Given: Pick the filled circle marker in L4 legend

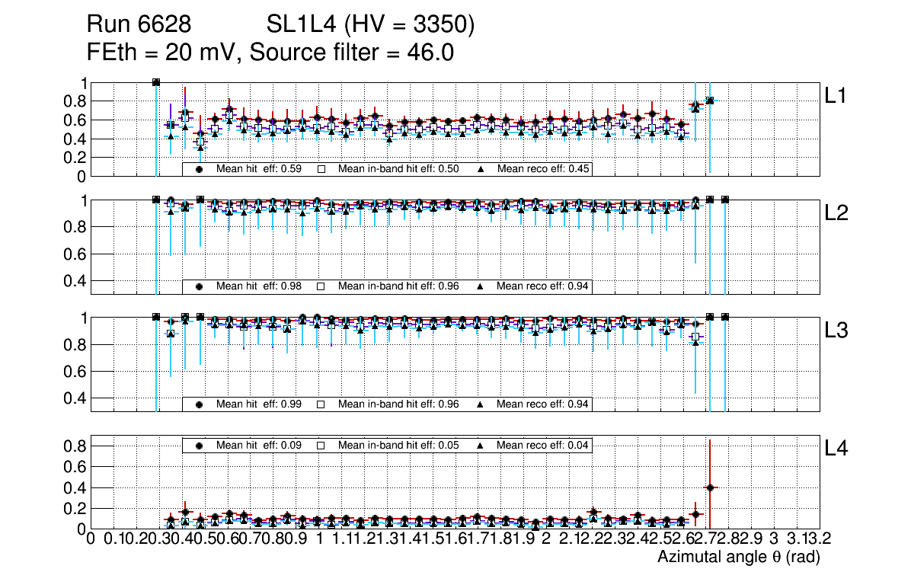Looking at the screenshot, I should (200, 445).
